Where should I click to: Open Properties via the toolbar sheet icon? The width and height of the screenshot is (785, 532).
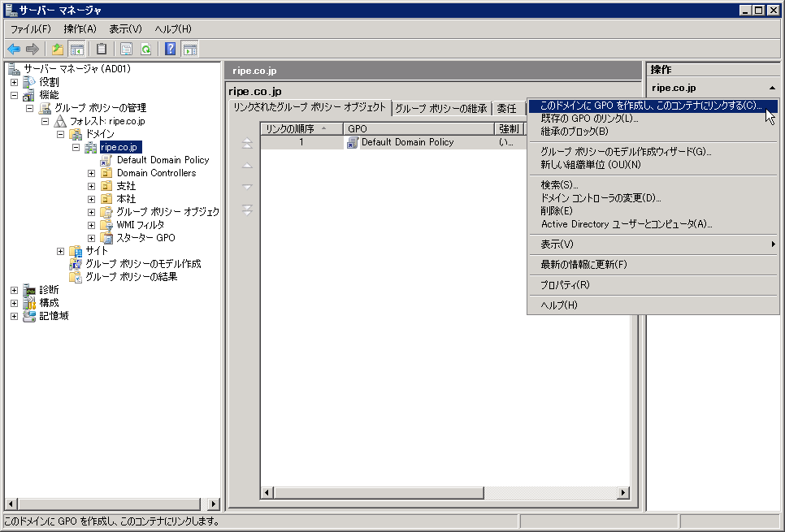click(126, 49)
